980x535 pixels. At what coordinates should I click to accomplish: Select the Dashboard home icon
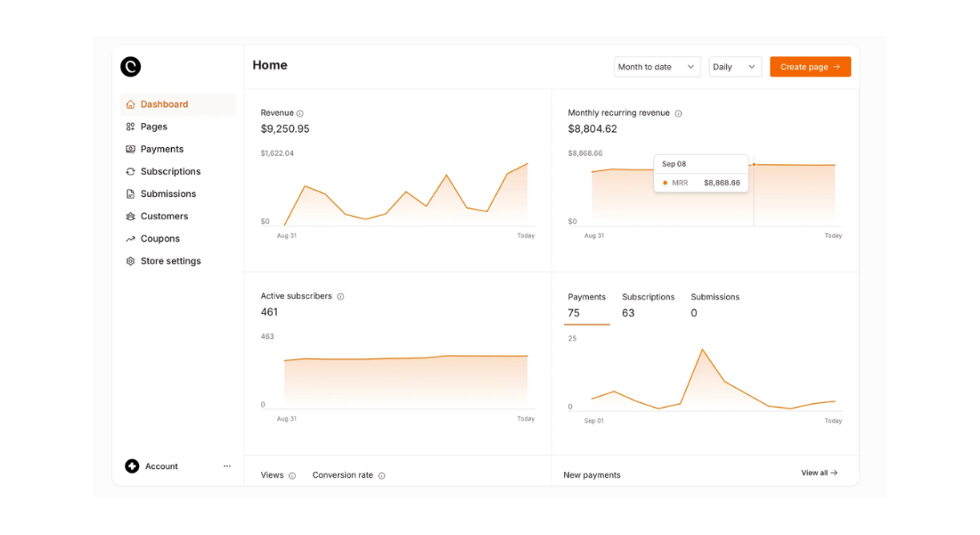(129, 103)
